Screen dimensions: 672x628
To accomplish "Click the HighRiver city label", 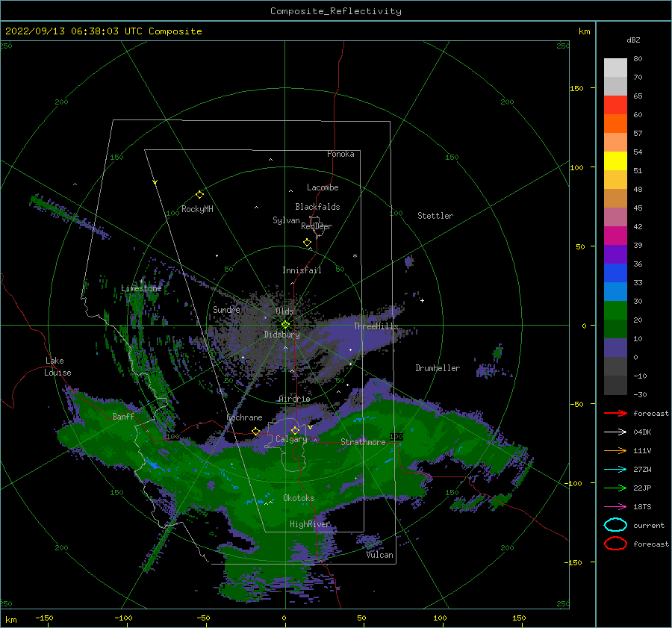I will point(310,524).
